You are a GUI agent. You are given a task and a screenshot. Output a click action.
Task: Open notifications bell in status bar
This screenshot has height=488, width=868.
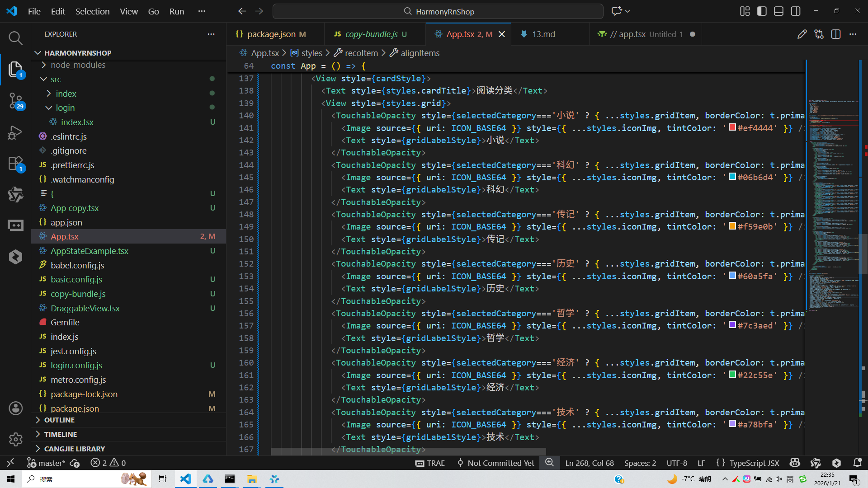point(857,463)
